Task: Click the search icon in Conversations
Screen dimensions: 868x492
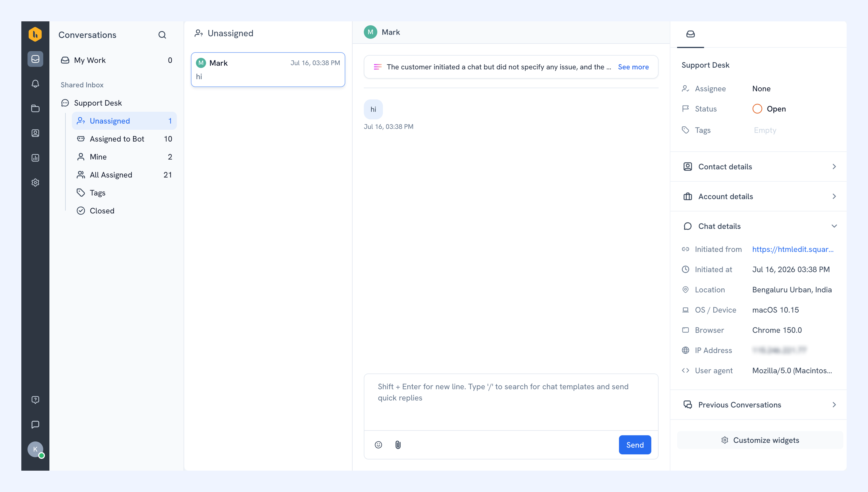Action: pyautogui.click(x=162, y=35)
